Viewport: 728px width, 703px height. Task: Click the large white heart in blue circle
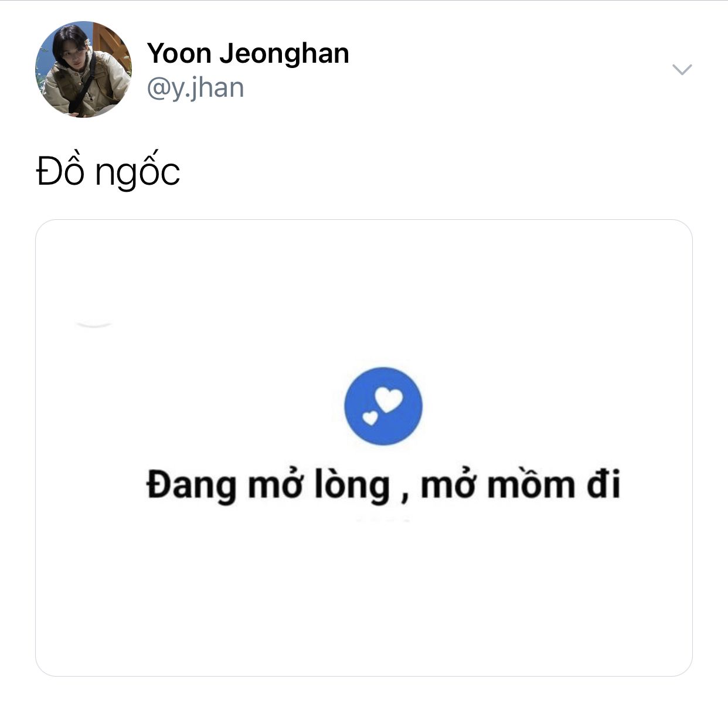click(389, 400)
